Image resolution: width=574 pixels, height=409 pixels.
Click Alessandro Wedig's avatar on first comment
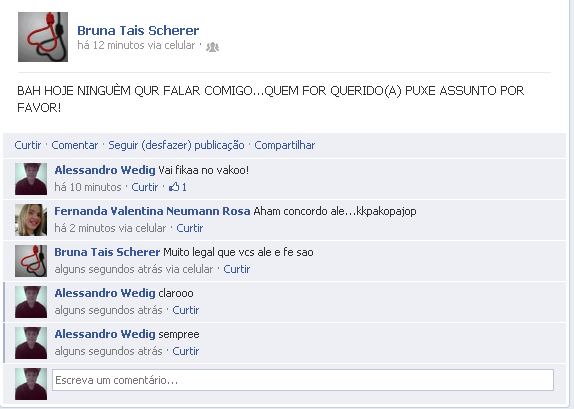(x=31, y=179)
